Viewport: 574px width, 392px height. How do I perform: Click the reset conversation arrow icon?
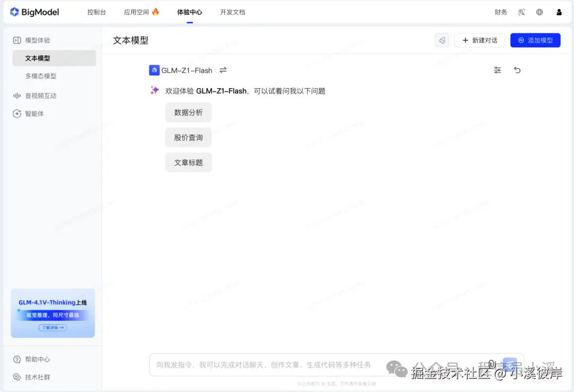pyautogui.click(x=517, y=70)
